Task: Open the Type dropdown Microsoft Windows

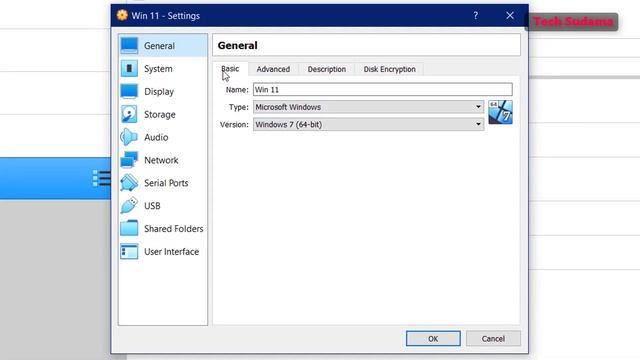Action: 369,107
